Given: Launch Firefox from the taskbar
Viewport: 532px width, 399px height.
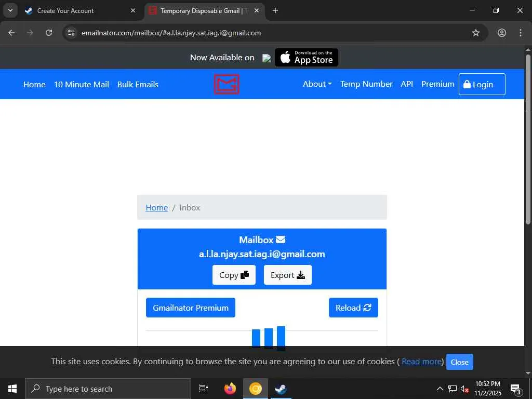Looking at the screenshot, I should click(x=230, y=389).
